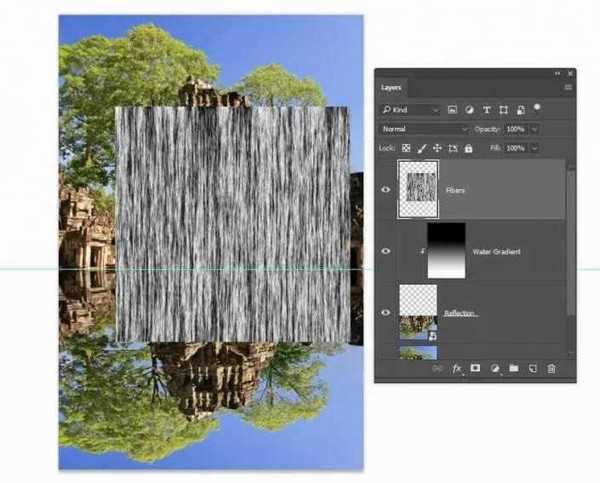This screenshot has height=483, width=600.
Task: Click the lock position move icon
Action: point(437,148)
